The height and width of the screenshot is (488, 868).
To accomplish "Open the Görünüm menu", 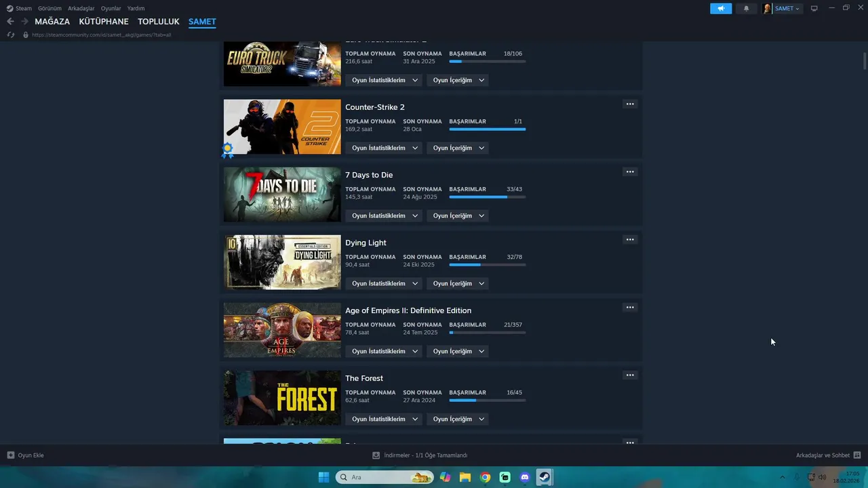I will pos(50,8).
